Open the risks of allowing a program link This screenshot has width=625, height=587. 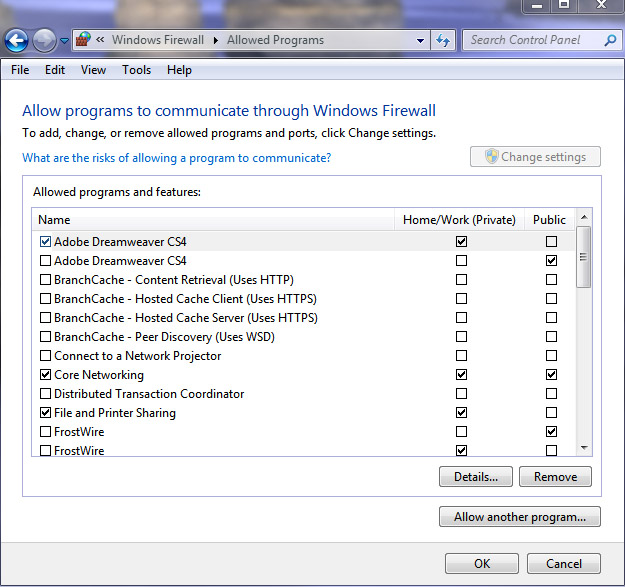[x=177, y=158]
